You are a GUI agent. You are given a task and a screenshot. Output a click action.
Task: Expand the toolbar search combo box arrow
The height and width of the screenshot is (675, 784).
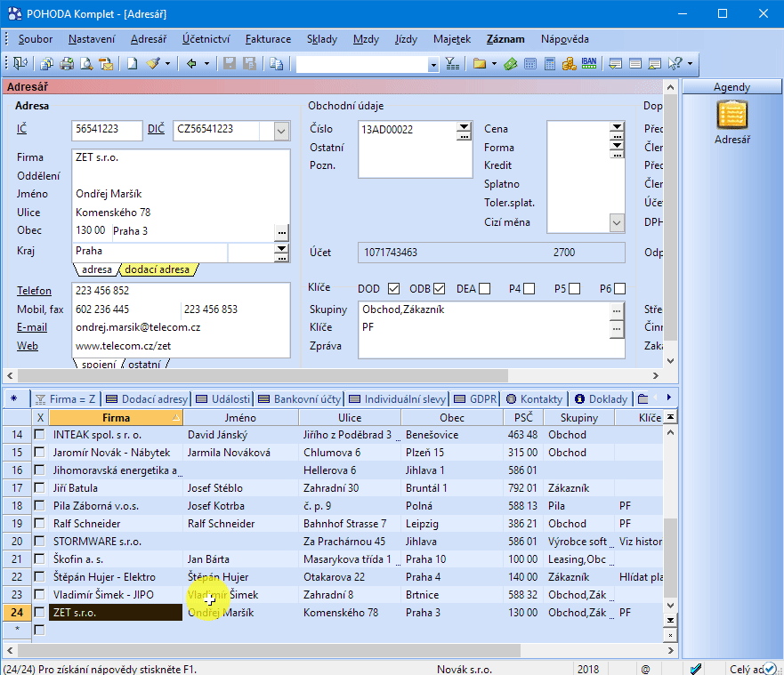click(433, 64)
